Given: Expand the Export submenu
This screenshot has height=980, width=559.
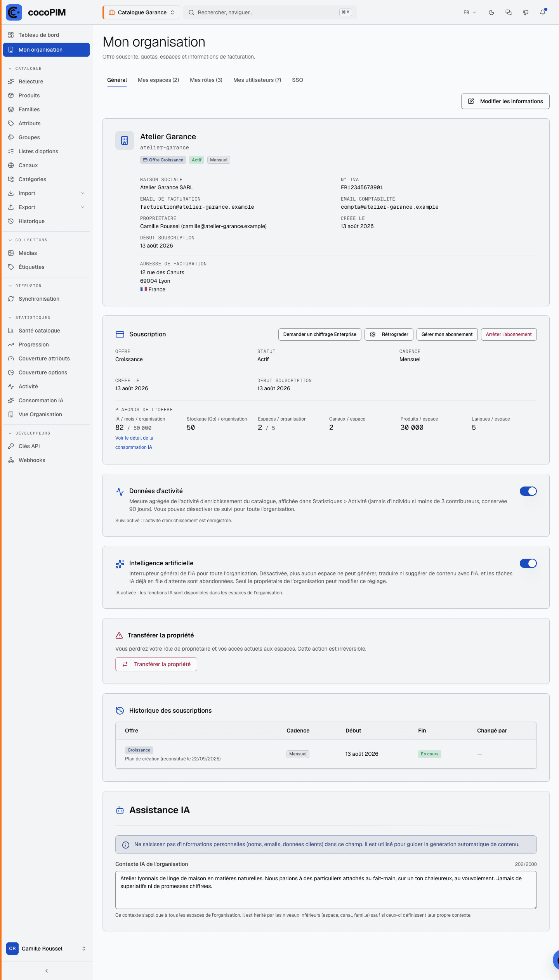Looking at the screenshot, I should [46, 207].
